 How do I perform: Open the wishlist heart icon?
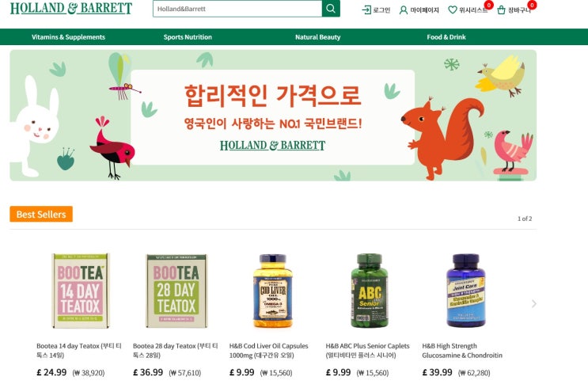[453, 10]
